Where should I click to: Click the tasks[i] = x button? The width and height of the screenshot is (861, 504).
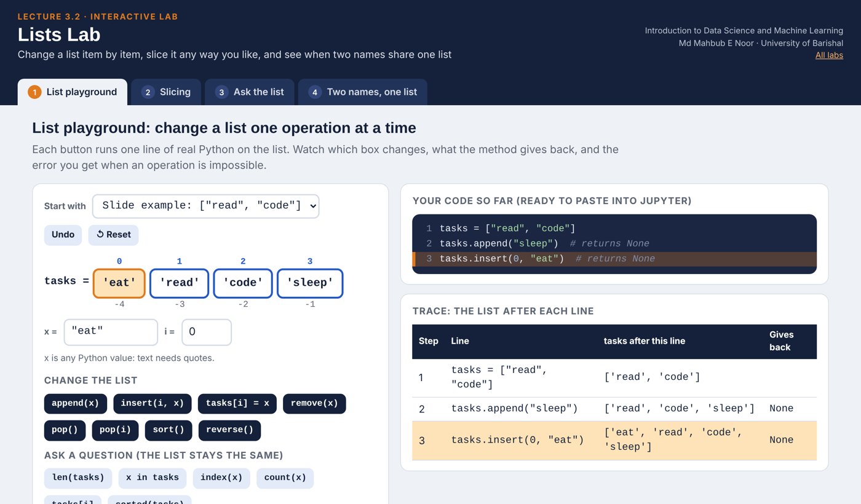[237, 404]
